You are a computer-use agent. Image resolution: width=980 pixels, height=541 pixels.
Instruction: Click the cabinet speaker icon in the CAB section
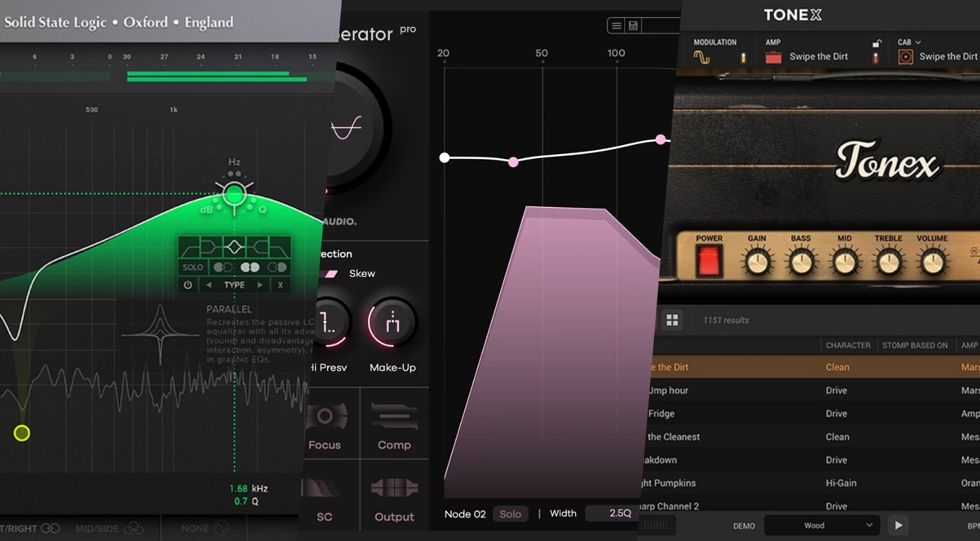coord(904,56)
